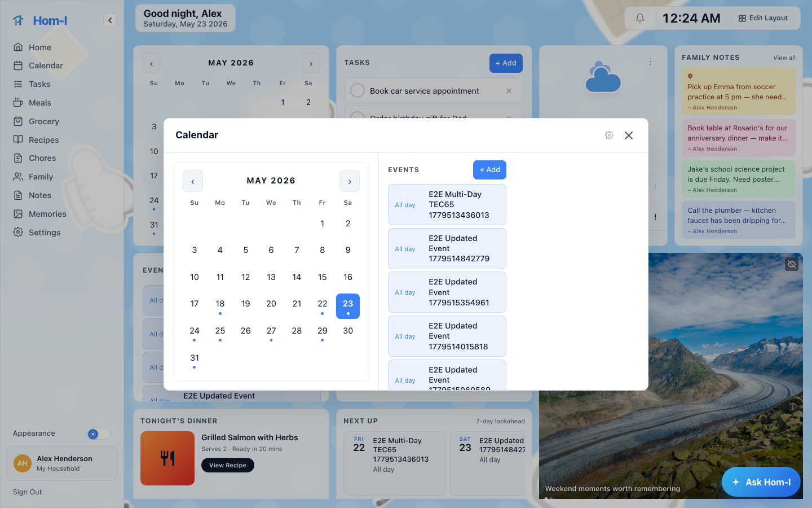Select May 27 in the dialog calendar
The width and height of the screenshot is (812, 508).
[x=271, y=333]
